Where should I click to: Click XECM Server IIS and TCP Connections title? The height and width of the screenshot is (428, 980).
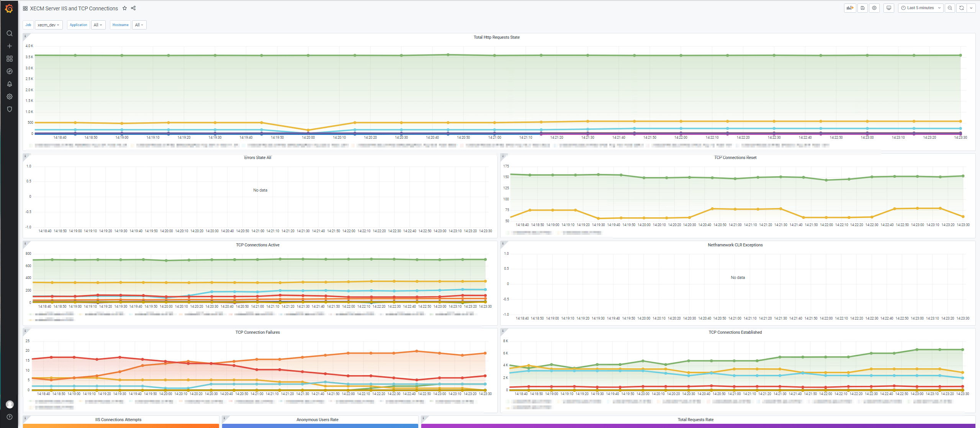[x=74, y=8]
